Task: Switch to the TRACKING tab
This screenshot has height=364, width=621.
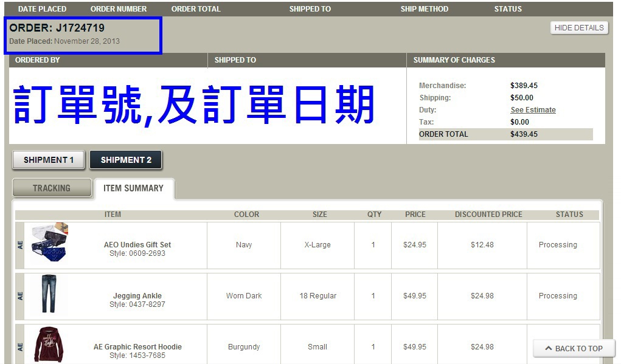Action: pyautogui.click(x=52, y=188)
